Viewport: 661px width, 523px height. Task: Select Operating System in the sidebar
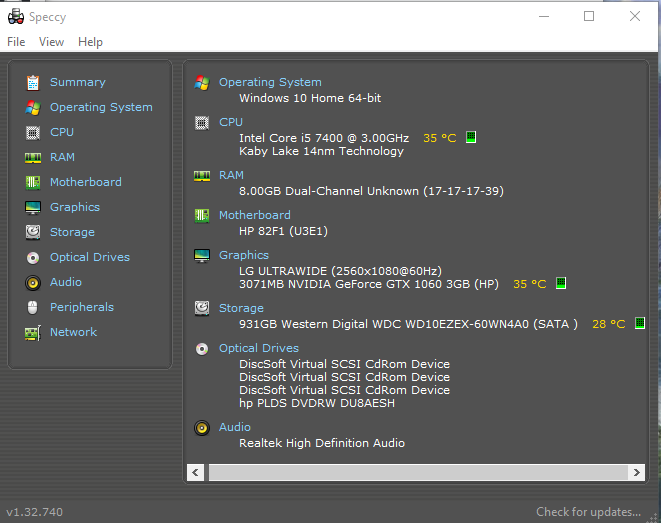101,107
